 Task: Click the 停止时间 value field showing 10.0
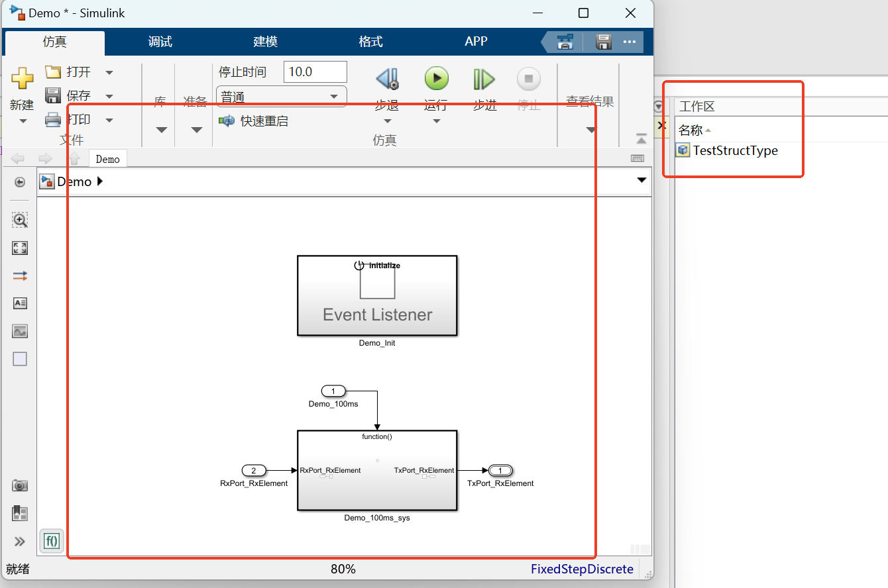click(315, 72)
